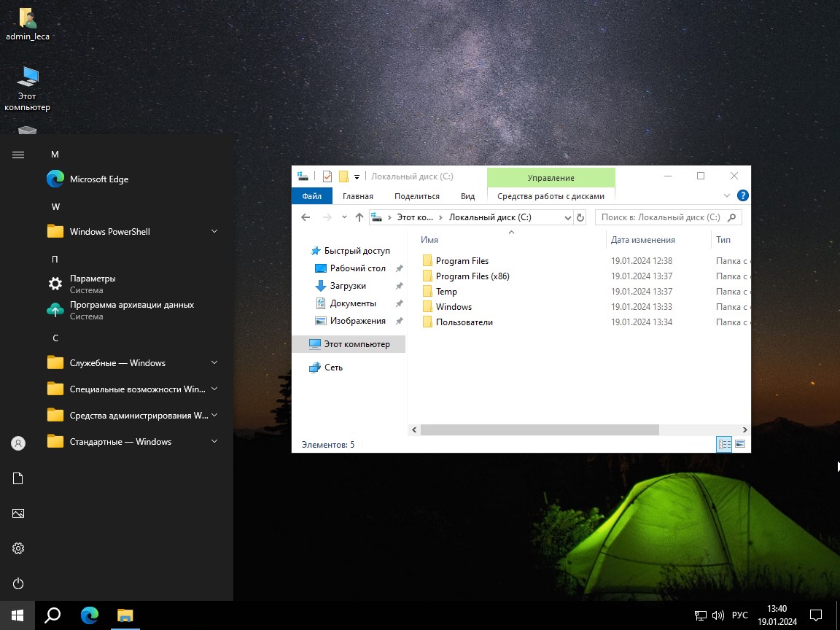Click the horizontal scrollbar in file list
Screen dimensions: 840x630
point(540,430)
